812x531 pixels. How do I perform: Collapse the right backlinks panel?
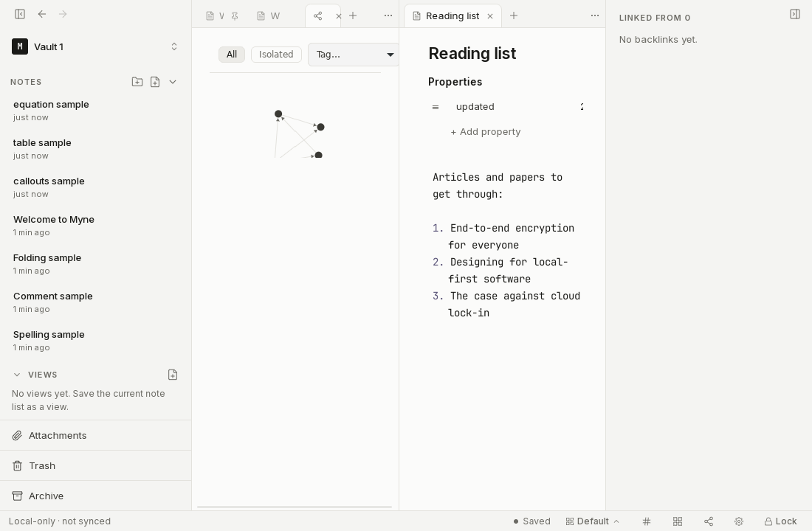pyautogui.click(x=795, y=14)
